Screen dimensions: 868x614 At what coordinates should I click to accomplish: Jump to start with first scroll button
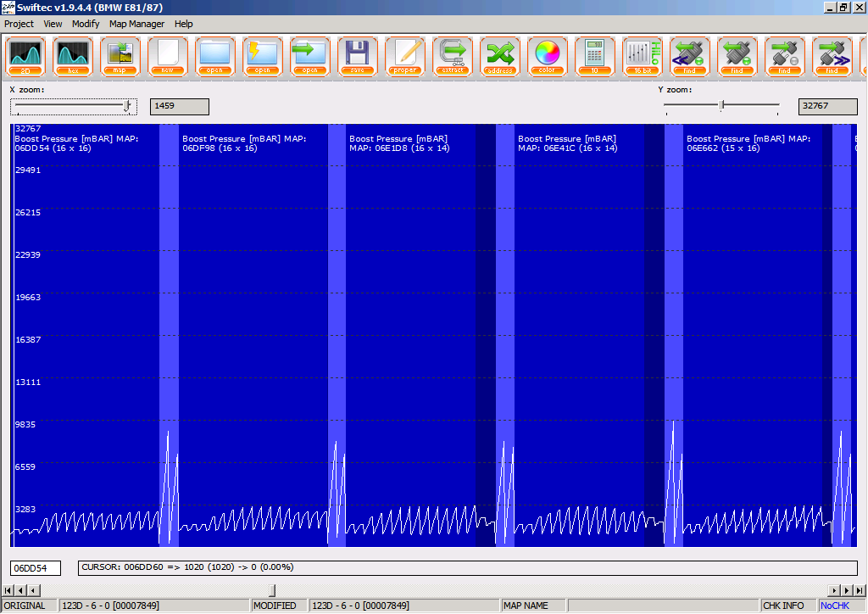(8, 591)
